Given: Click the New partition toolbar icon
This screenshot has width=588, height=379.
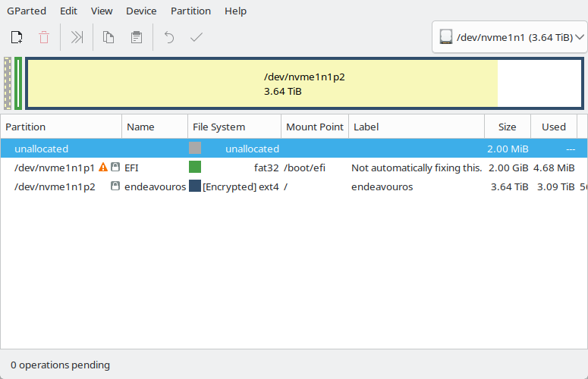Looking at the screenshot, I should (17, 37).
